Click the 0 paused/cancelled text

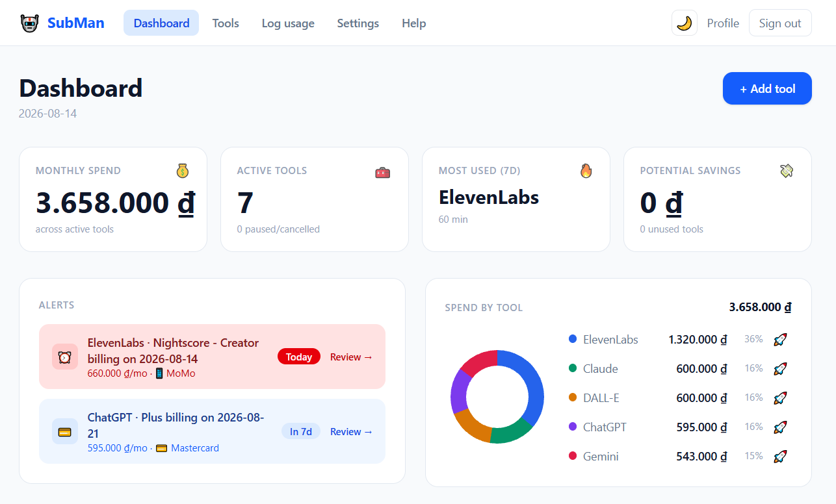coord(278,229)
